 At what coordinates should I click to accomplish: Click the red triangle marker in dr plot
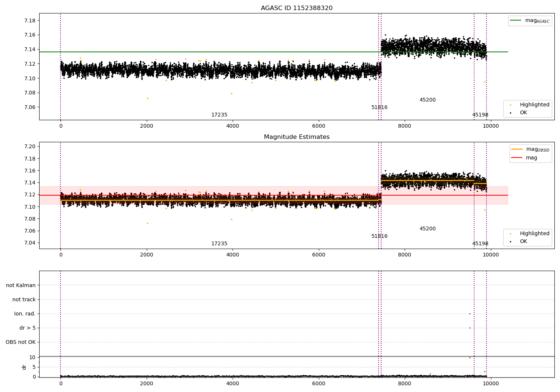(470, 357)
